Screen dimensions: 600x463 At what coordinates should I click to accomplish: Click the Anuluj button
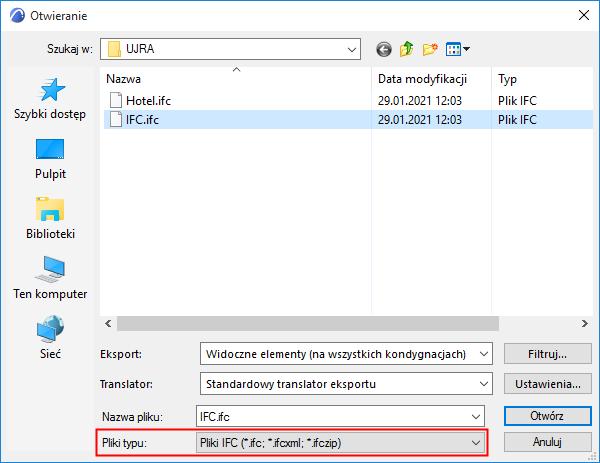tap(548, 442)
